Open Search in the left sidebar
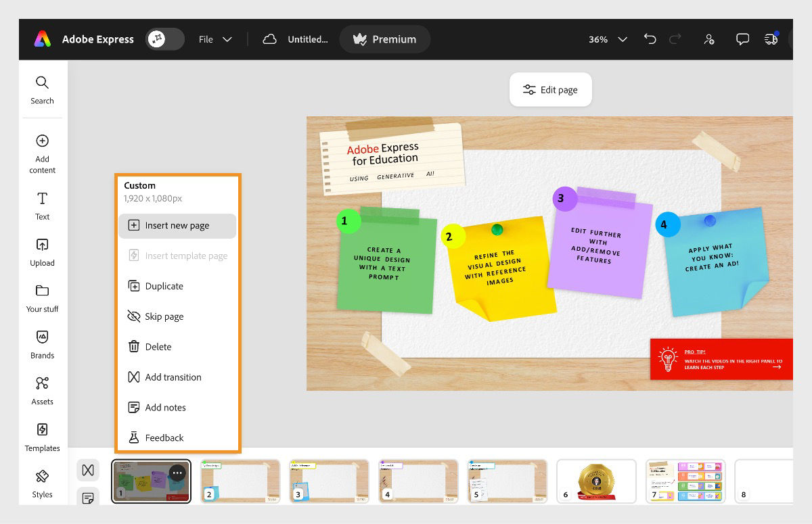Image resolution: width=812 pixels, height=524 pixels. point(42,90)
